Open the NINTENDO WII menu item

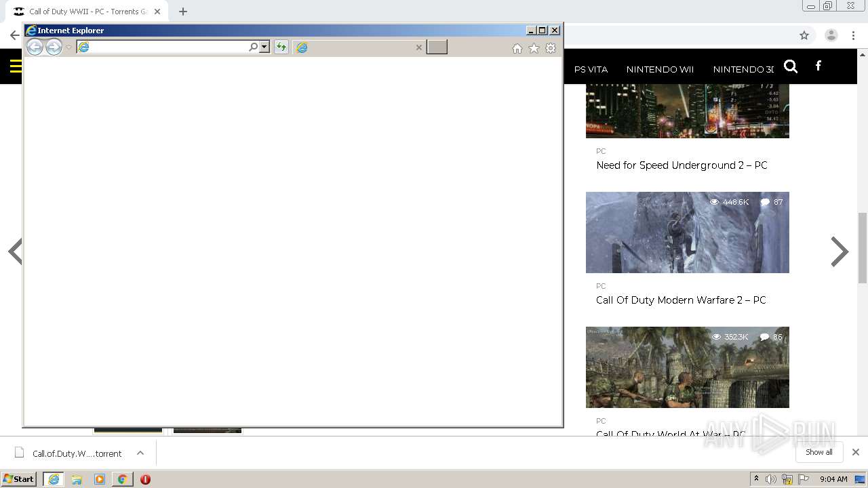click(660, 69)
